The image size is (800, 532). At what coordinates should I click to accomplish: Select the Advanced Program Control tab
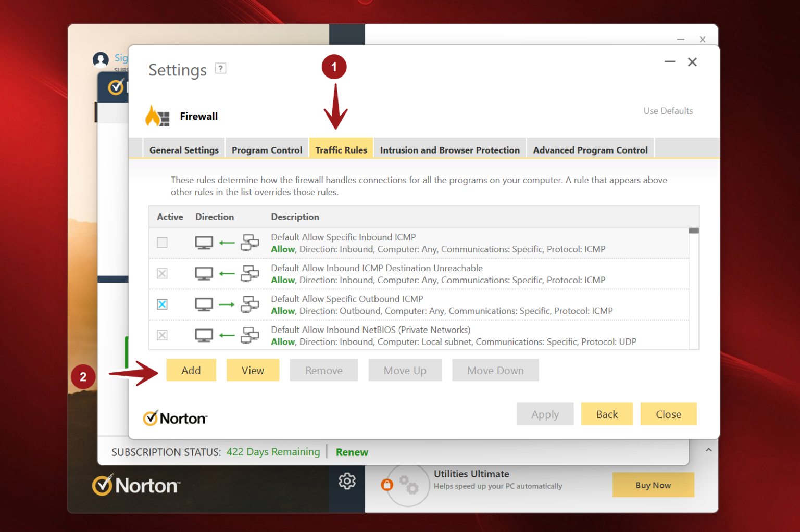590,150
